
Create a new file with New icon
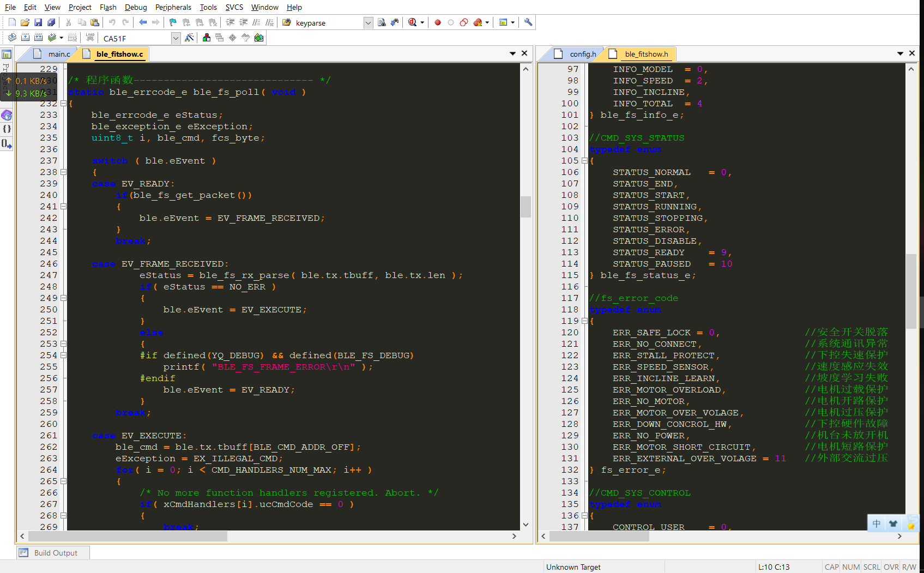[12, 22]
